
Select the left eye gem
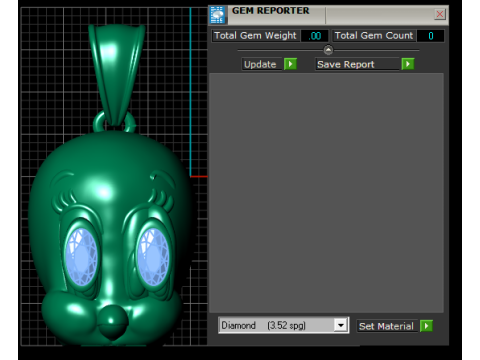pos(81,257)
